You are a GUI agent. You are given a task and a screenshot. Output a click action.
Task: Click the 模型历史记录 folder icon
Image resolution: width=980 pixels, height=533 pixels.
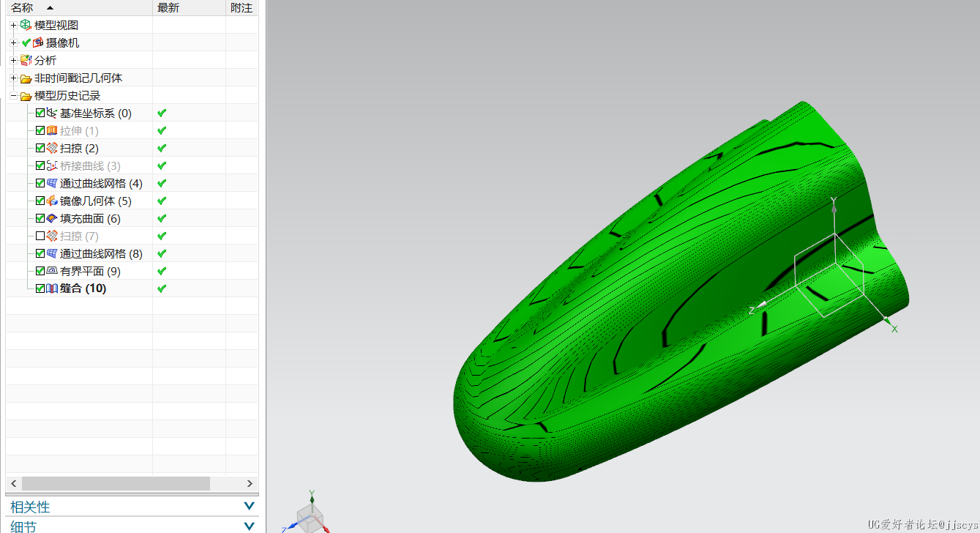point(26,96)
